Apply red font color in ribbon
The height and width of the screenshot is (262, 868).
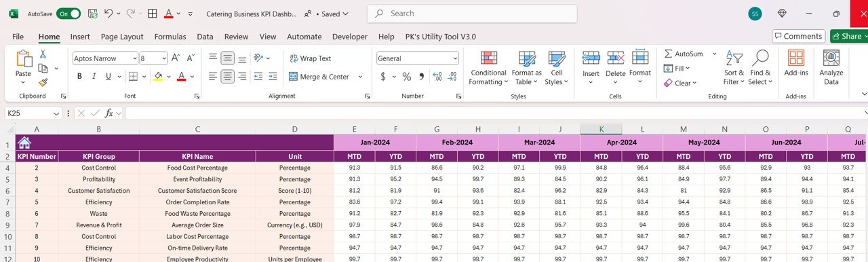point(181,77)
